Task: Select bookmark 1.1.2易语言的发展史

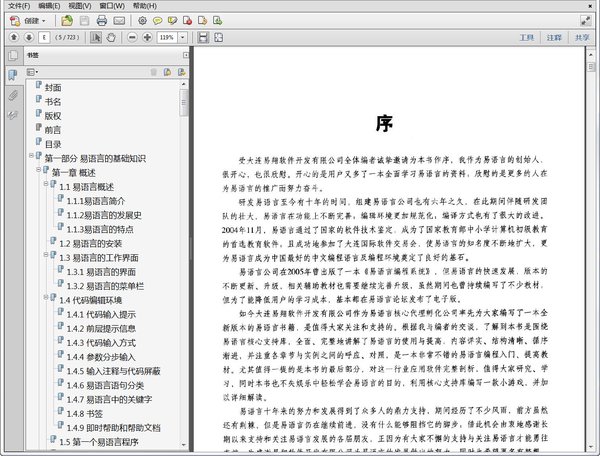Action: click(x=104, y=215)
